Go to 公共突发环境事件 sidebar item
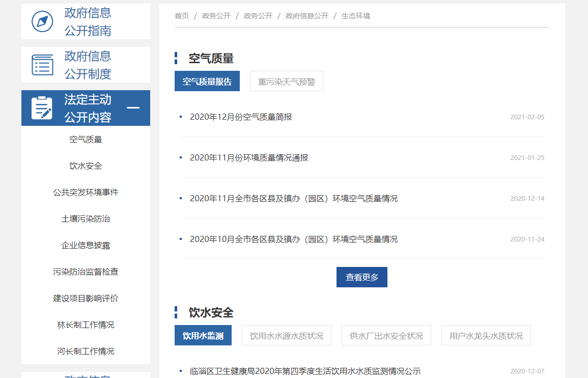Image resolution: width=588 pixels, height=378 pixels. coord(86,193)
